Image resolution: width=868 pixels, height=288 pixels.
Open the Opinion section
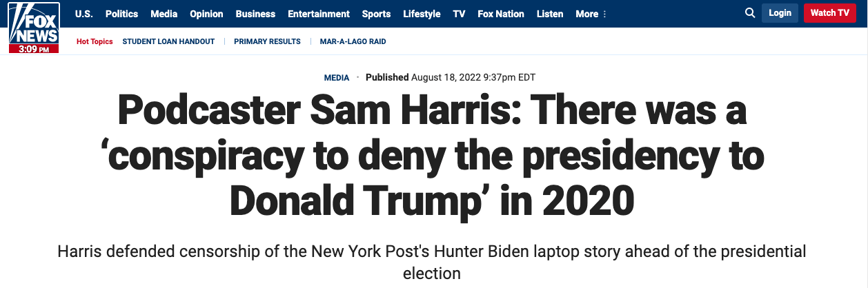pyautogui.click(x=207, y=14)
